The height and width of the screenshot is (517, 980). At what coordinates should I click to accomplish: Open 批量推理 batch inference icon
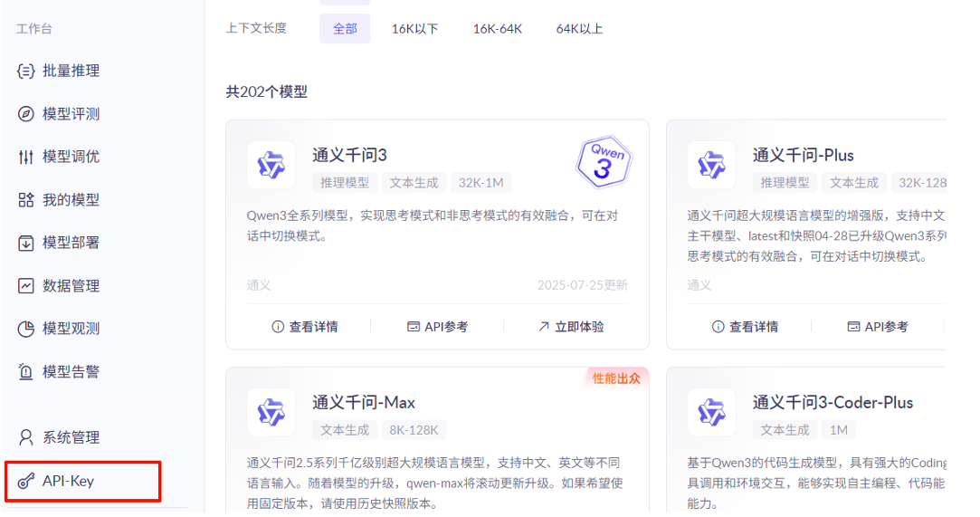coord(25,72)
